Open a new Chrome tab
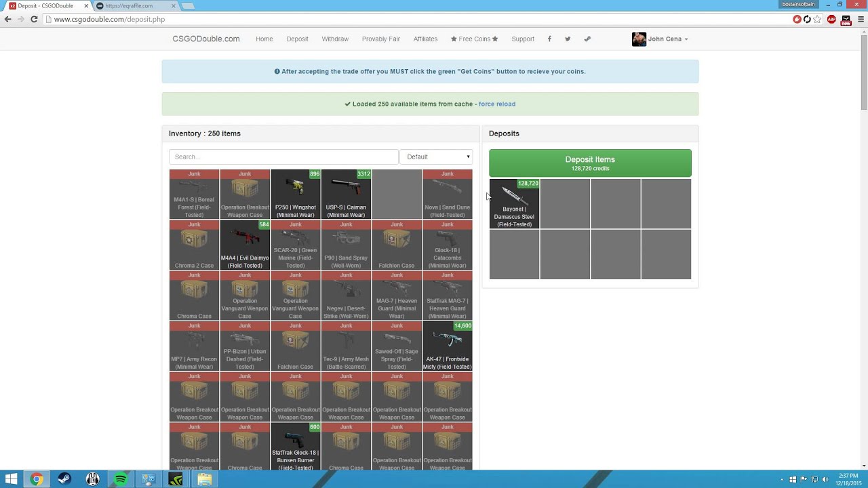868x488 pixels. click(x=188, y=5)
